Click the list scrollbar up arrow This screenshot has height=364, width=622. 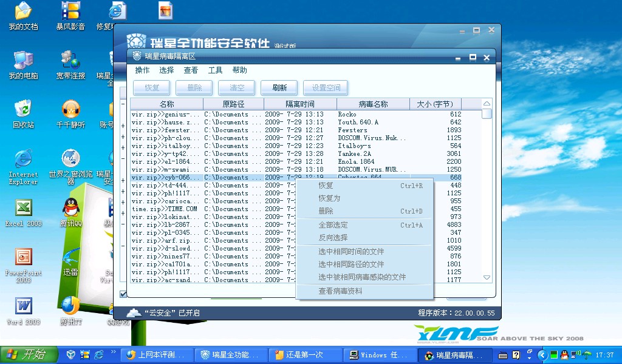point(487,103)
